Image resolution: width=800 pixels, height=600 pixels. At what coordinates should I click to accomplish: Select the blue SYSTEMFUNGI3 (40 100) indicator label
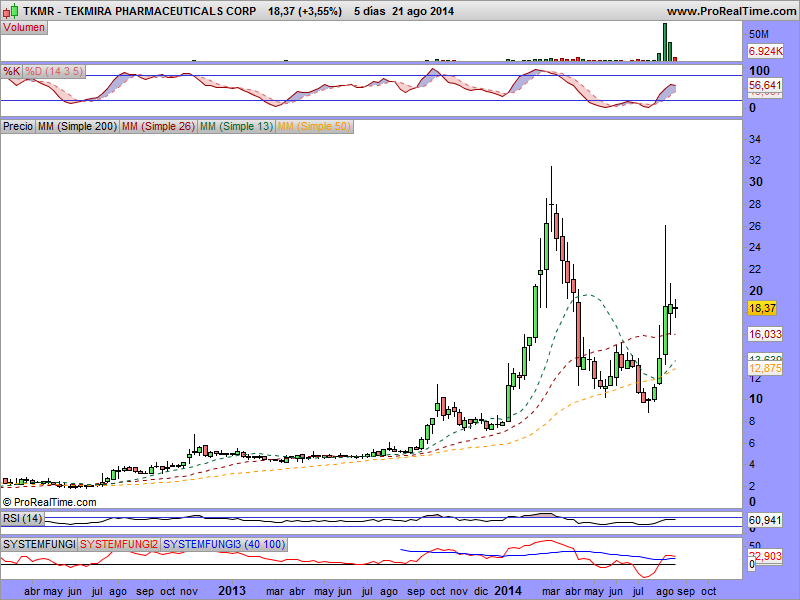[224, 544]
